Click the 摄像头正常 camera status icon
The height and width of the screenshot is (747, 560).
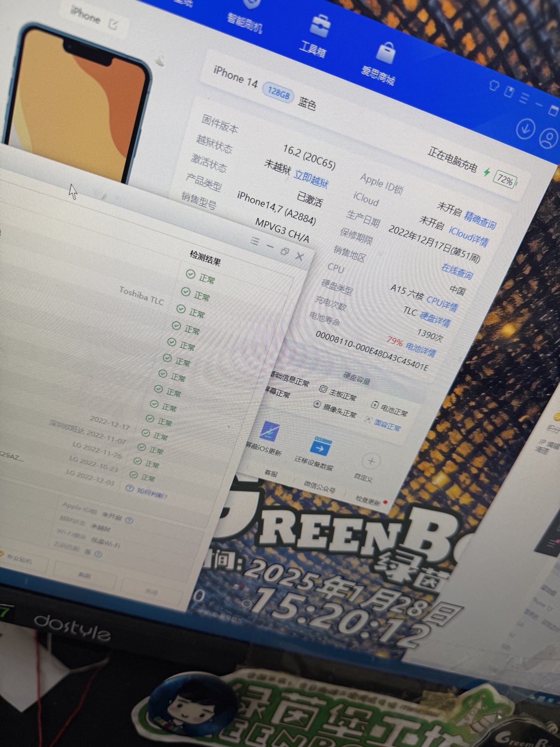tap(317, 405)
